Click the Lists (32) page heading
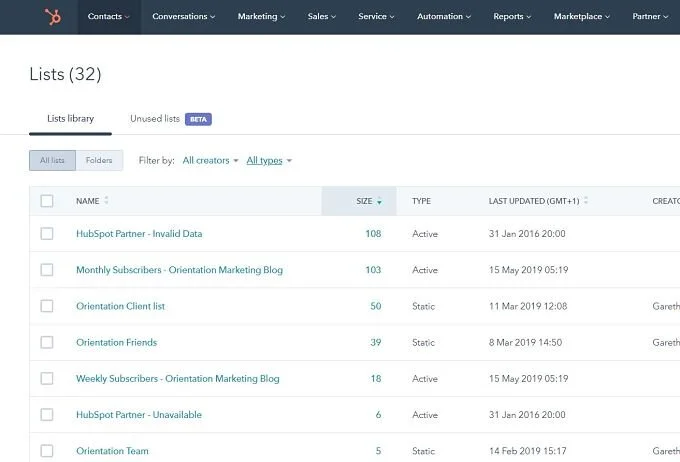This screenshot has width=680, height=462. point(65,74)
